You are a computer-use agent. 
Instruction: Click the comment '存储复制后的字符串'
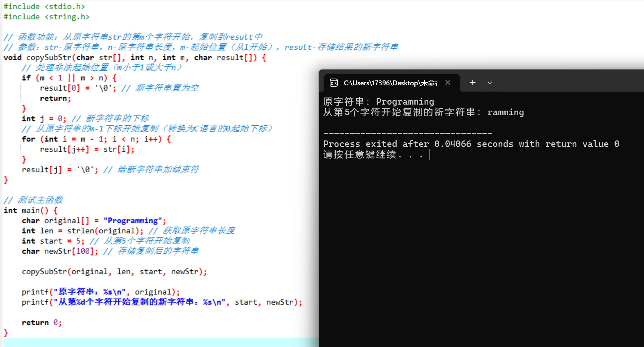pos(151,251)
